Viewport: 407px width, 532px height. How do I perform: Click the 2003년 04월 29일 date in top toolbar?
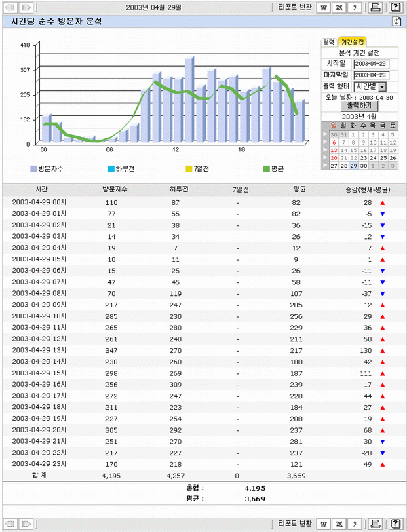(x=153, y=7)
